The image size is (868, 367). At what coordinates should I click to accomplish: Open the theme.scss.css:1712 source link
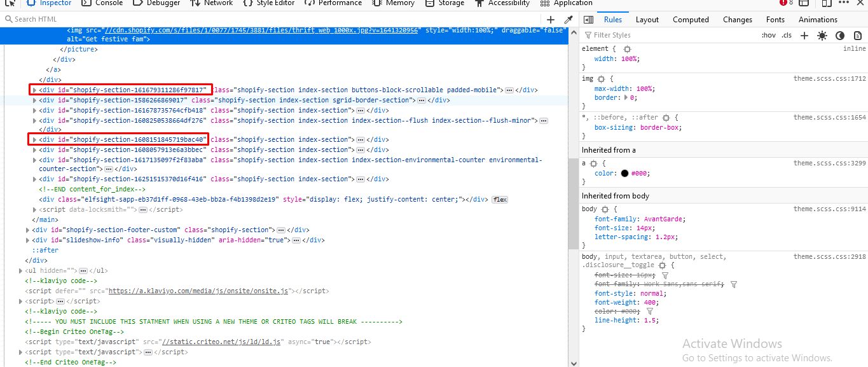pyautogui.click(x=829, y=79)
